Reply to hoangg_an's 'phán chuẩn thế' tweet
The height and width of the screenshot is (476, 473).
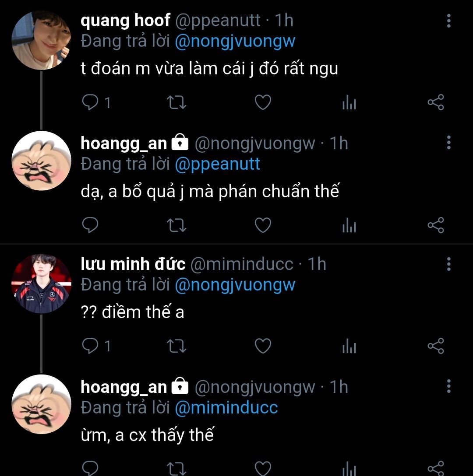(91, 225)
